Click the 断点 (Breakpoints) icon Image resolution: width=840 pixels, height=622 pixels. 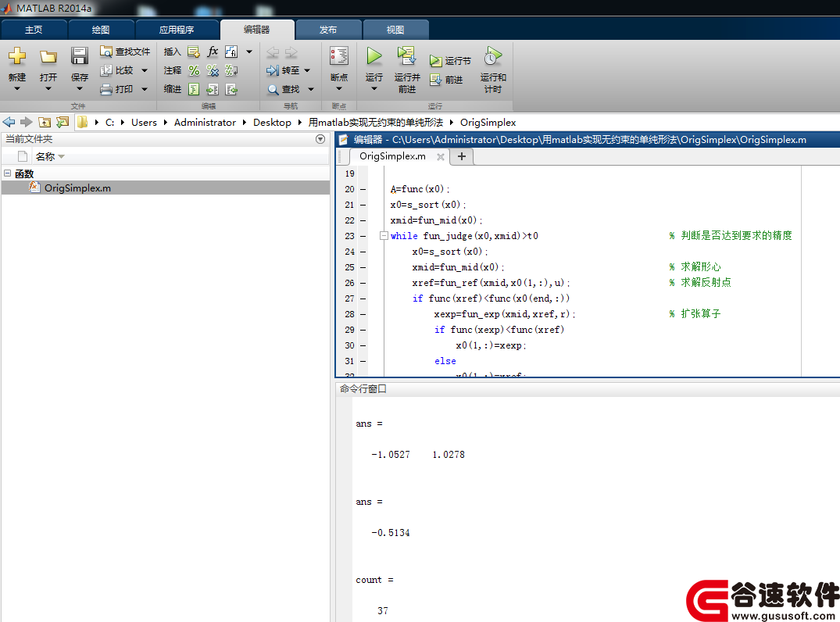point(339,55)
